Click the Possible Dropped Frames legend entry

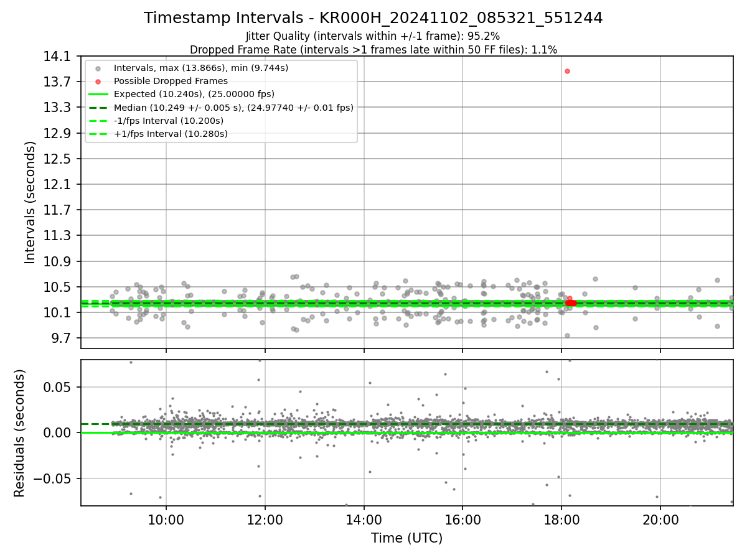tap(171, 81)
